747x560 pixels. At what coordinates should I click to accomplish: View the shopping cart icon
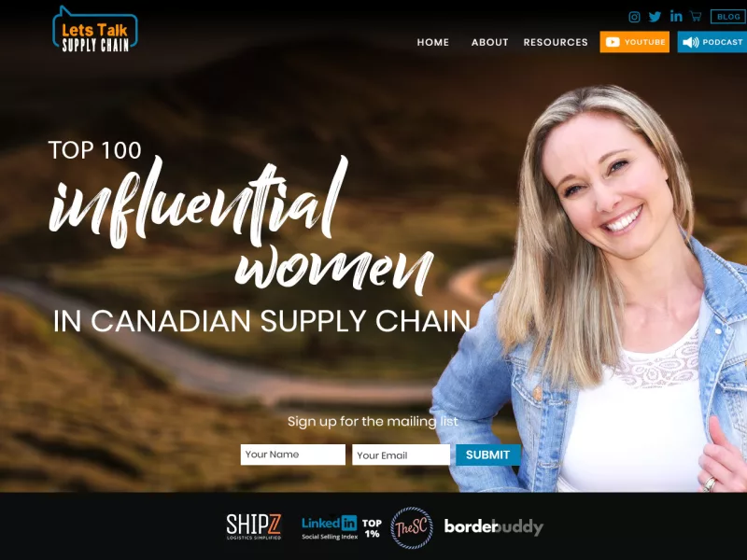pyautogui.click(x=696, y=16)
